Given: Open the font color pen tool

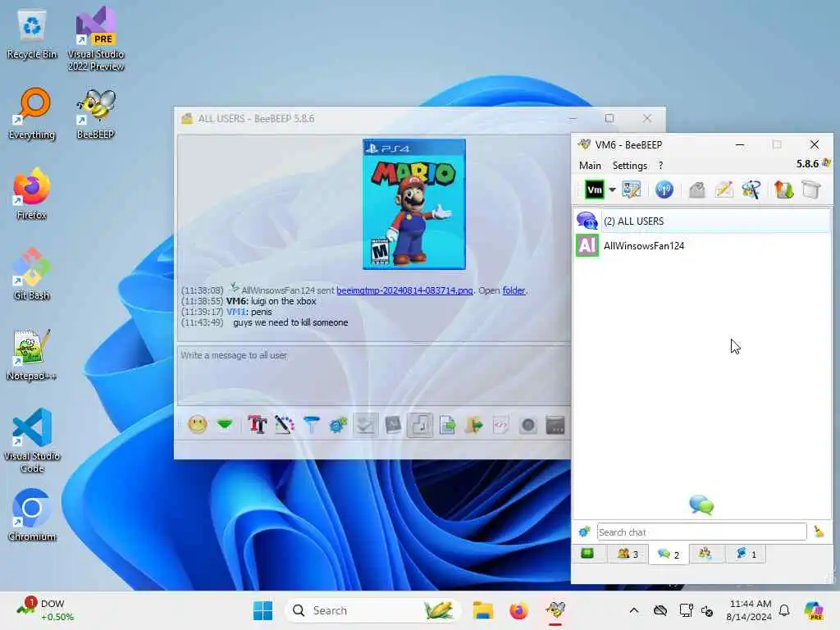Looking at the screenshot, I should point(285,426).
